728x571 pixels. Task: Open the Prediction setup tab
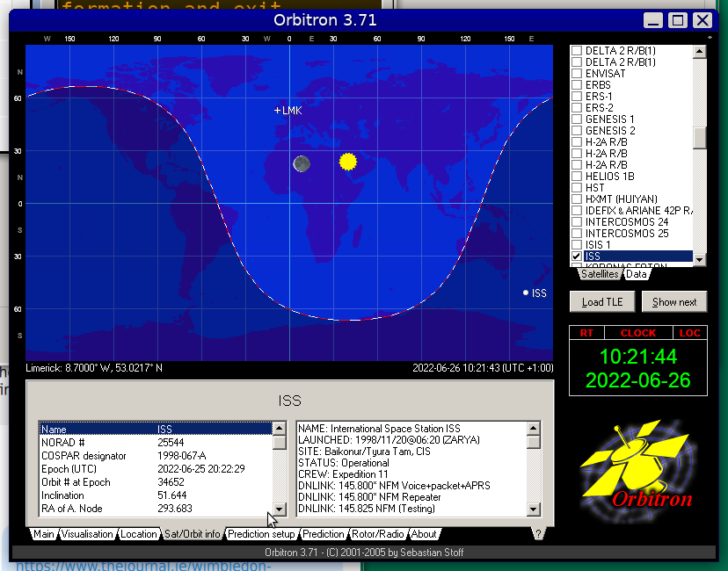261,534
